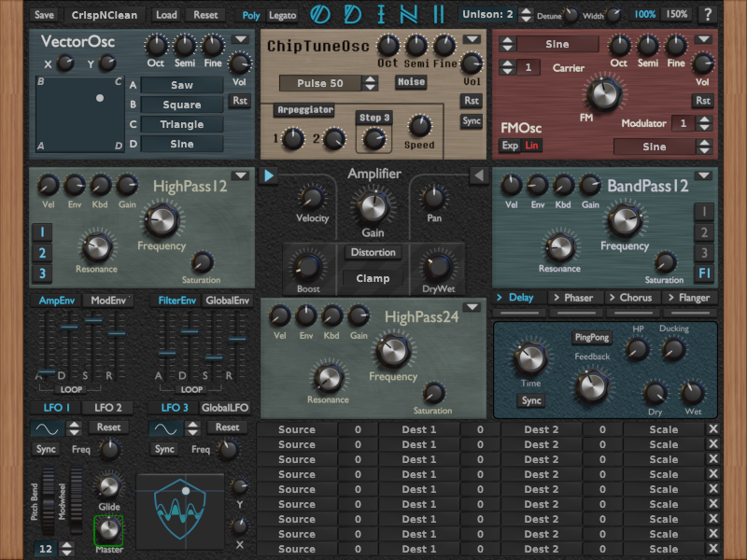Click the HighPass12 Resonance knob
The image size is (747, 560).
coord(97,247)
